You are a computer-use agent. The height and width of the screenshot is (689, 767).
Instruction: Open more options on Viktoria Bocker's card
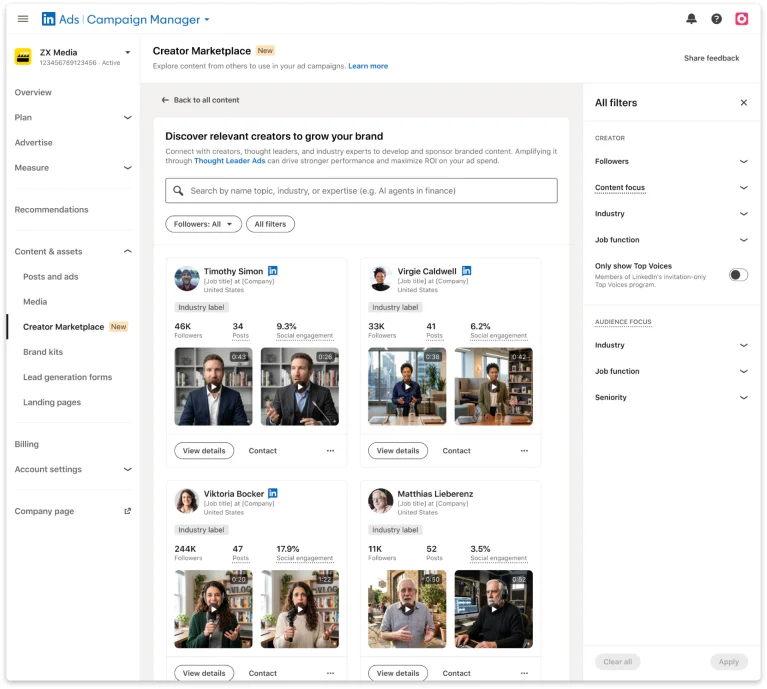point(331,673)
